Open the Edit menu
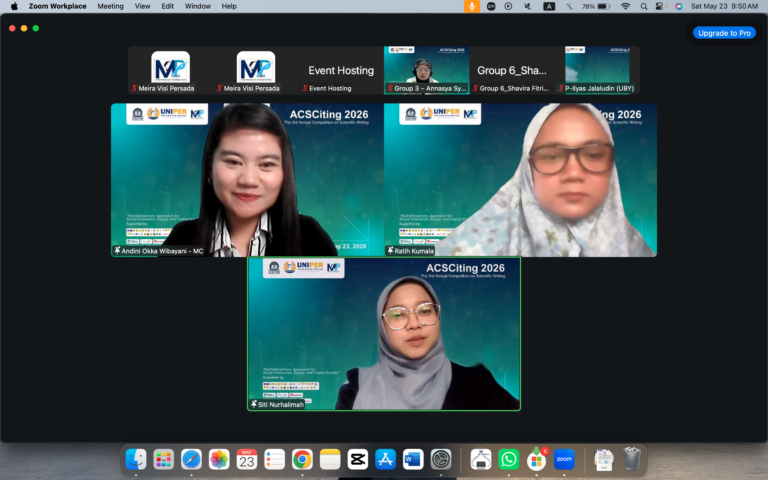 point(168,6)
